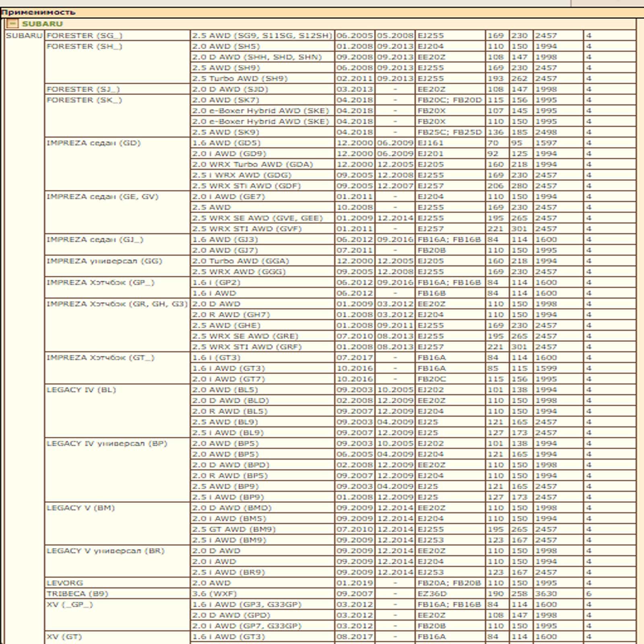Click engine code EZ36D cell

[431, 594]
